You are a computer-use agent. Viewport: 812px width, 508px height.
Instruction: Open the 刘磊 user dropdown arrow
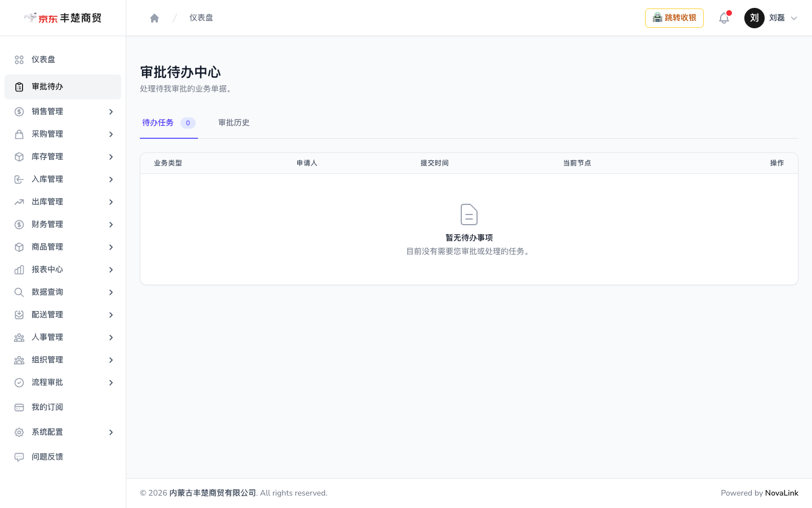point(794,18)
